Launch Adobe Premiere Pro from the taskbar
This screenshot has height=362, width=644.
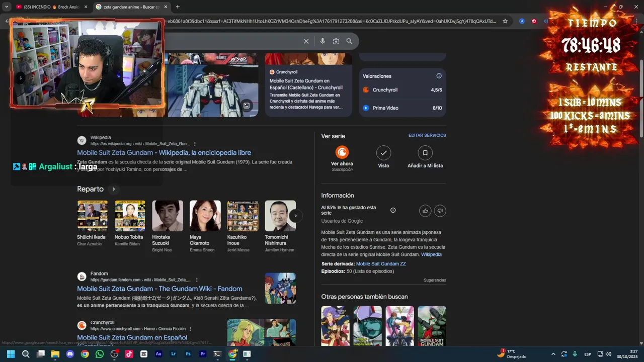[x=203, y=354]
